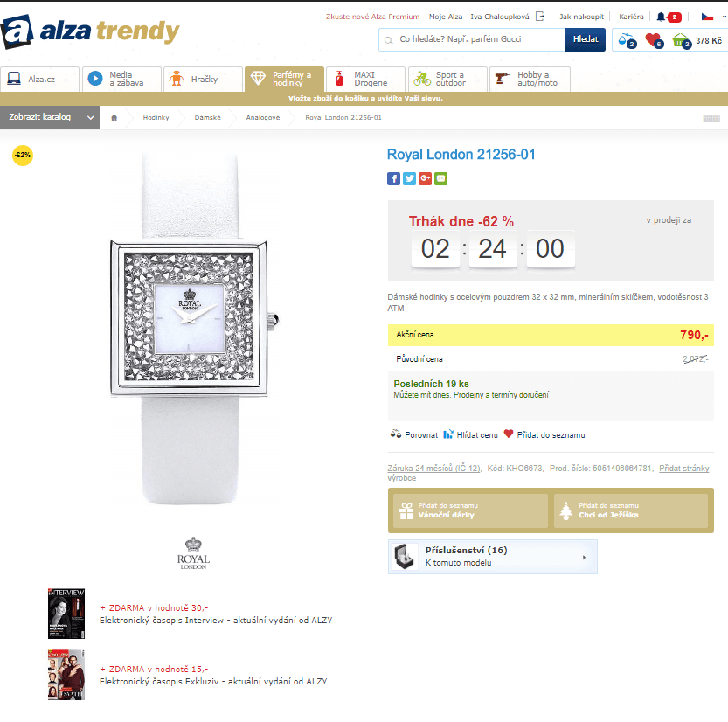Share product on Facebook
Image resolution: width=728 pixels, height=722 pixels.
coord(393,178)
